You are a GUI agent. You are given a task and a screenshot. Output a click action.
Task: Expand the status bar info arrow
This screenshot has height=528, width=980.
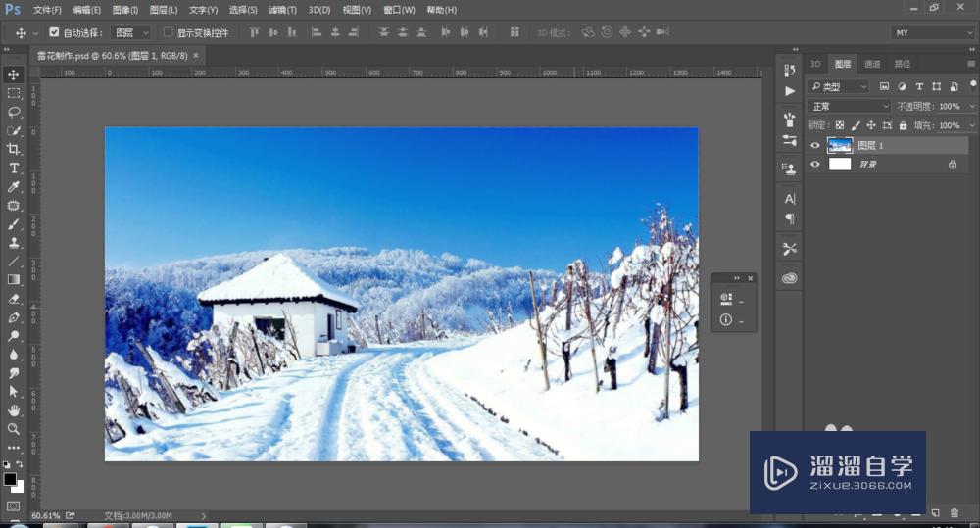(x=203, y=516)
